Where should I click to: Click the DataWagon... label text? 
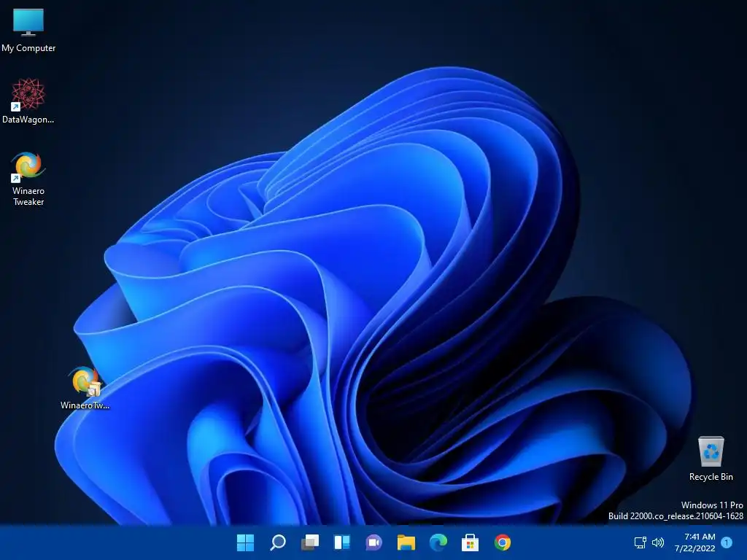click(x=28, y=120)
